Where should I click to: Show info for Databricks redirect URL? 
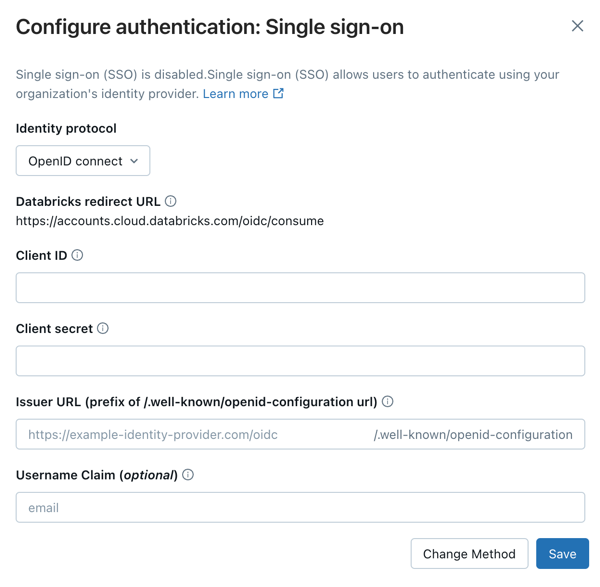pyautogui.click(x=171, y=201)
